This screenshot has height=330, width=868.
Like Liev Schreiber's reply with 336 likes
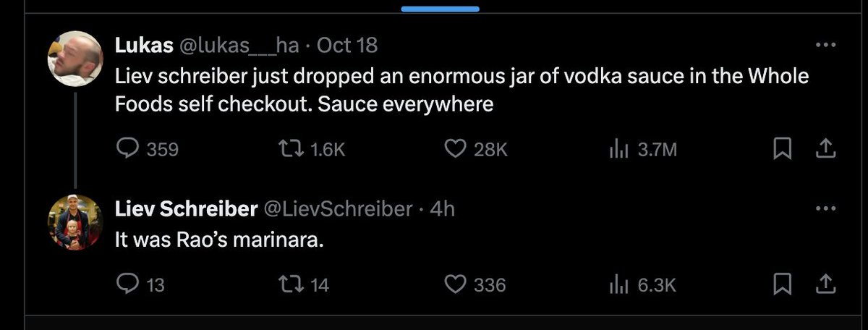[x=454, y=284]
